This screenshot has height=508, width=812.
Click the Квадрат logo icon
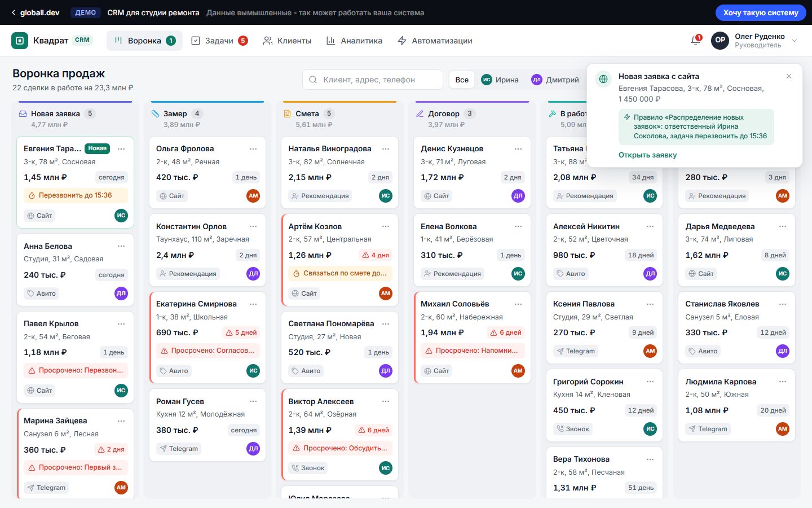(20, 41)
